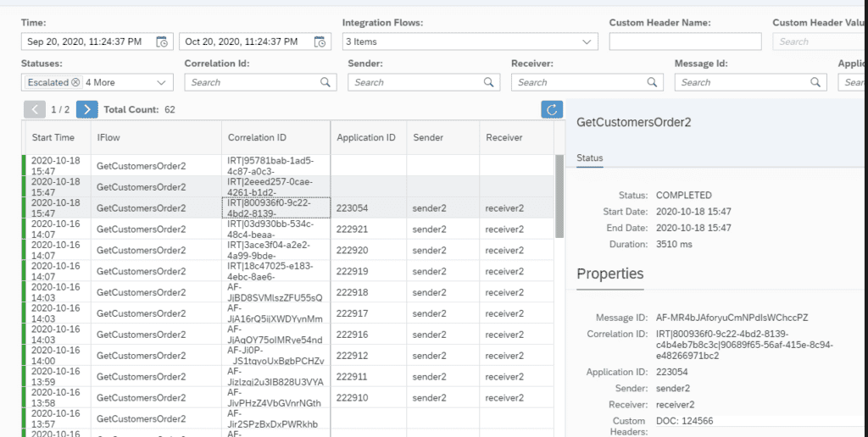Click the Custom Header Name field
This screenshot has height=437, width=868.
point(685,41)
